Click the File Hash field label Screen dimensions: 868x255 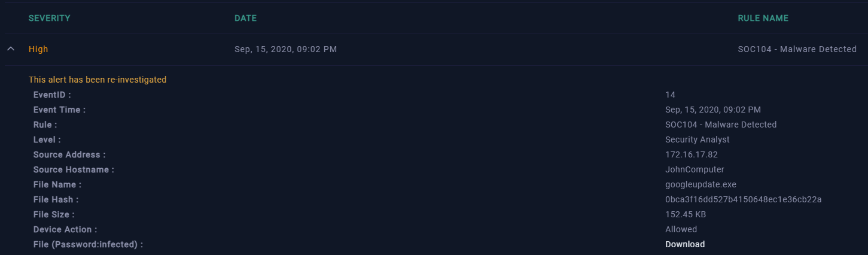(56, 199)
